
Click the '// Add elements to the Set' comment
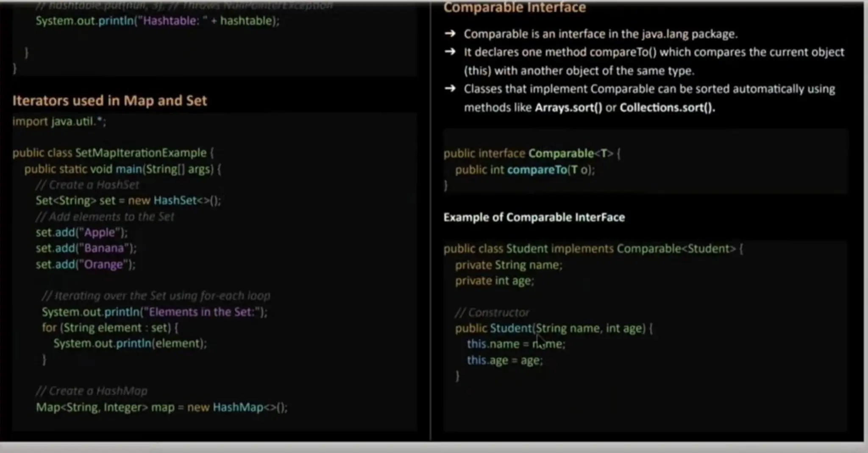(x=105, y=217)
